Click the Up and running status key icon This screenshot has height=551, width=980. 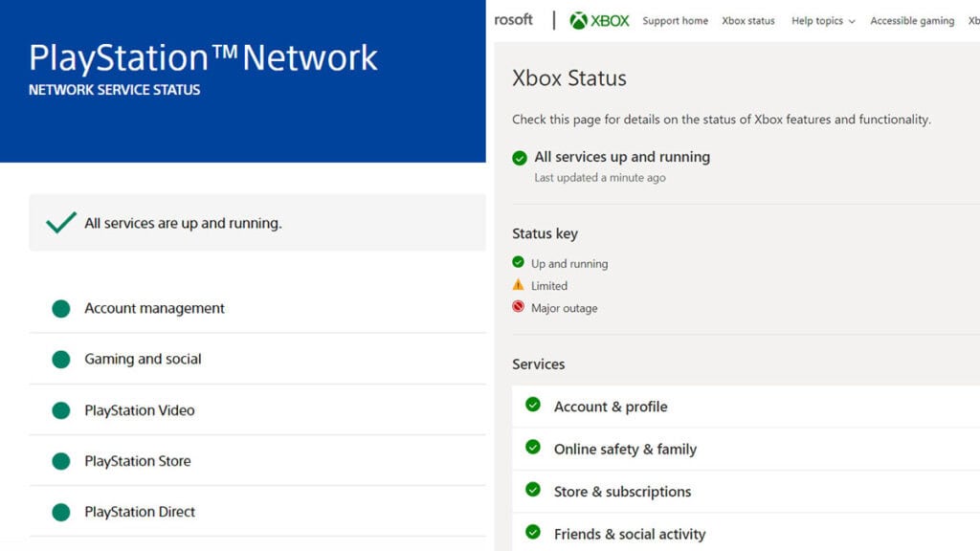click(519, 262)
